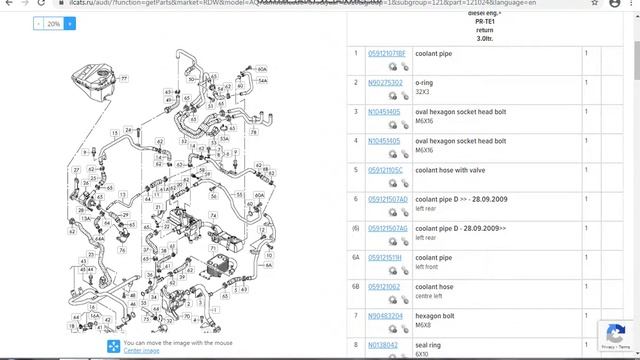Reload the page with the browser refresh icon

(x=41, y=3)
